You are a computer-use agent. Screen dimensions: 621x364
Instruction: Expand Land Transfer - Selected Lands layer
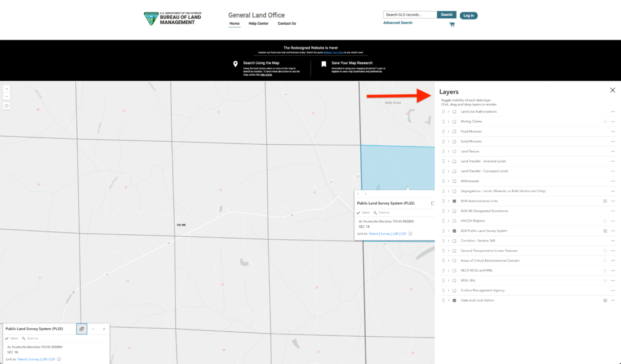(x=449, y=162)
